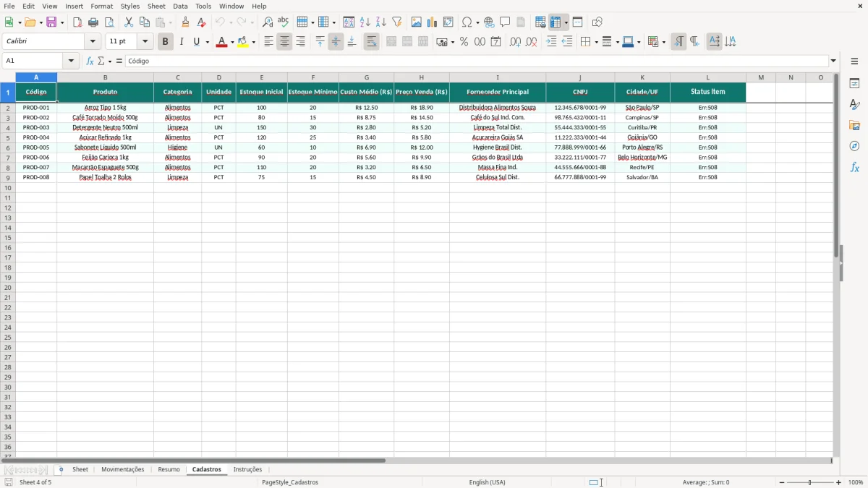Screen dimensions: 868x488
Task: Switch to the Instruções sheet tab
Action: (x=247, y=469)
